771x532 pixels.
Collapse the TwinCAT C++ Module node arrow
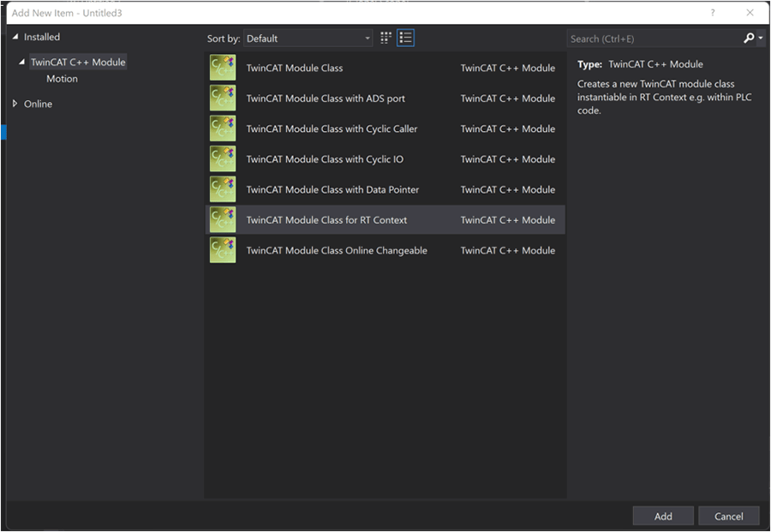pos(22,62)
